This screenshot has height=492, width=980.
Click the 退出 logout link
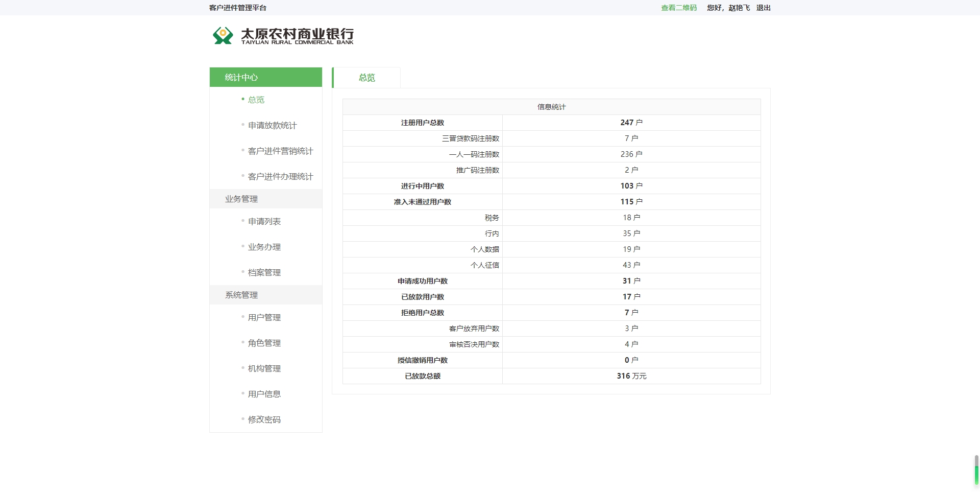764,8
